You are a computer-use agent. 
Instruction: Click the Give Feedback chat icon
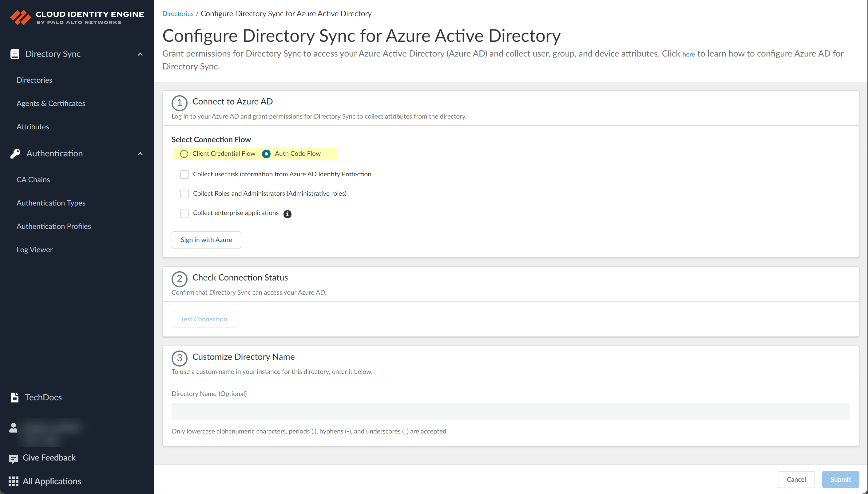point(13,458)
